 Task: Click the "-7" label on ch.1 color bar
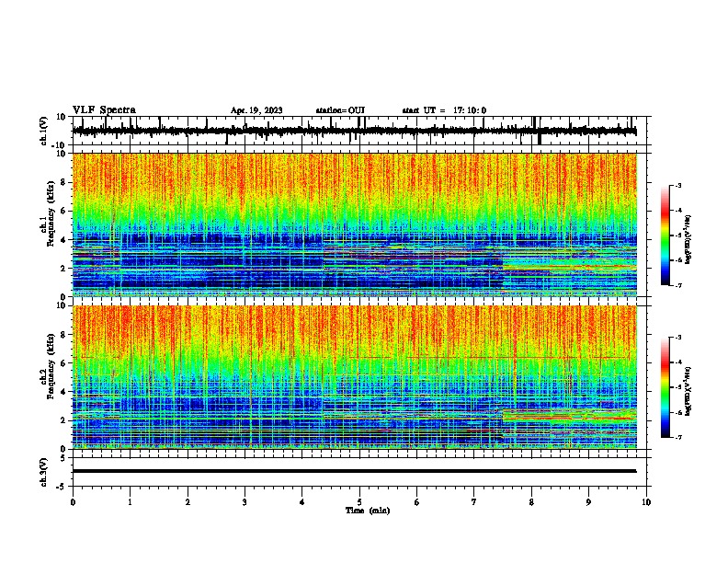pos(678,285)
